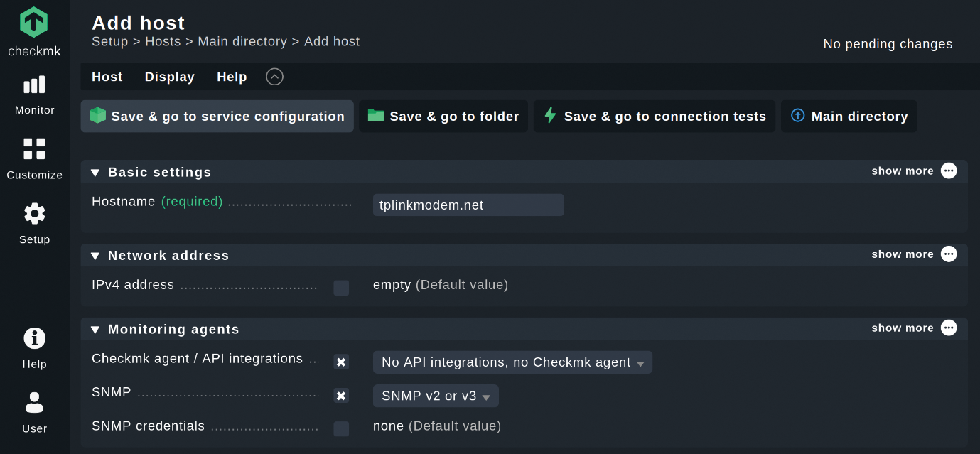Click show more text in Network address
This screenshot has width=980, height=454.
[903, 254]
